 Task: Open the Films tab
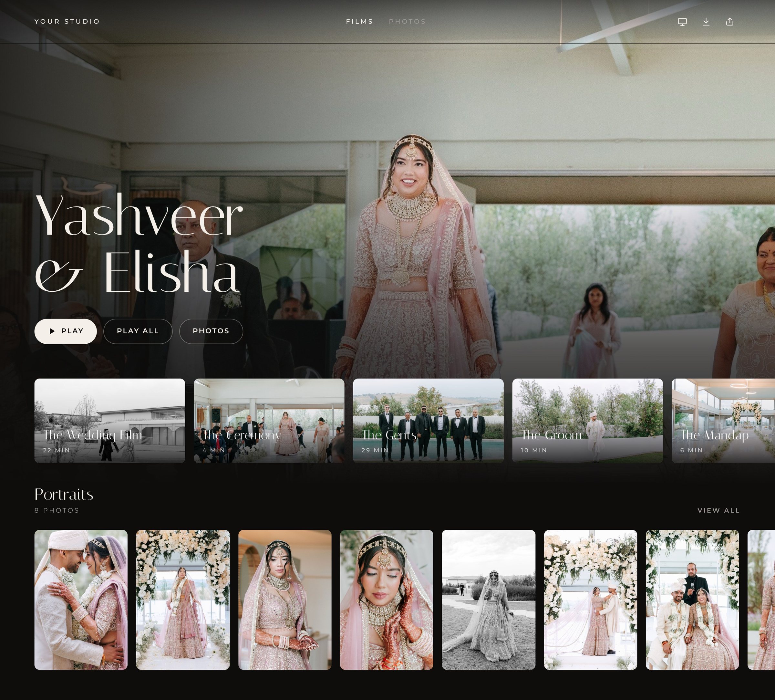coord(359,22)
